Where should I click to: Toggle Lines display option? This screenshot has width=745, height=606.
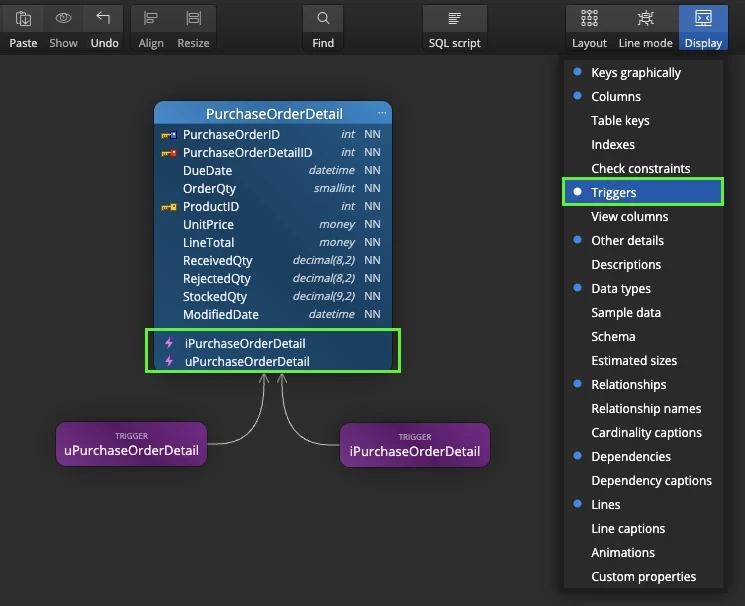pyautogui.click(x=643, y=504)
